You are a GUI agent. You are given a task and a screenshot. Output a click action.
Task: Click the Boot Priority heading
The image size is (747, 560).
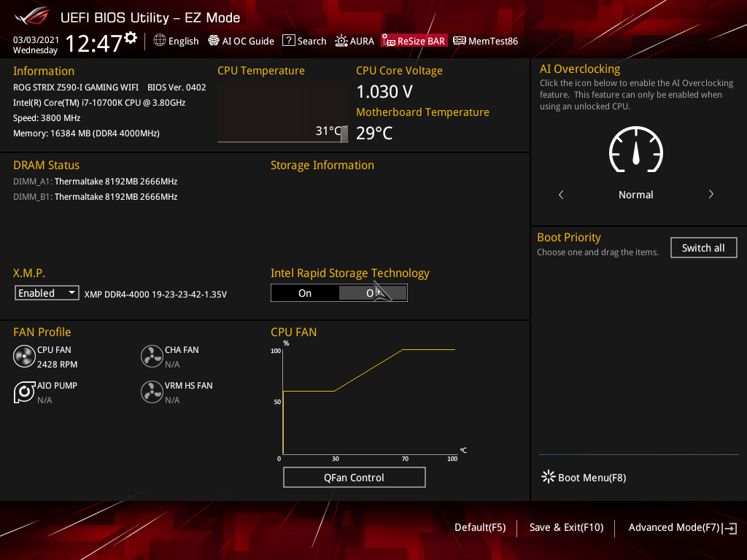(569, 237)
